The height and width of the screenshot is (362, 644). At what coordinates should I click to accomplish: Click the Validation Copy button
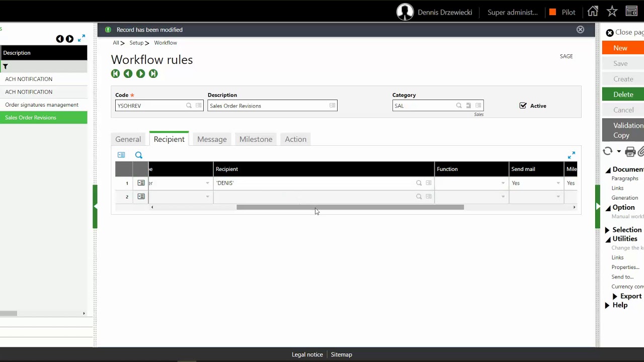[623, 130]
